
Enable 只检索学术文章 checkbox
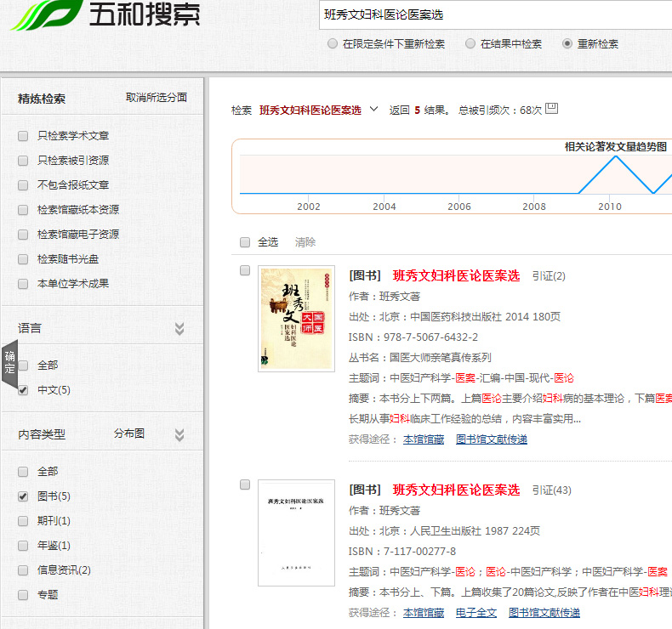23,136
